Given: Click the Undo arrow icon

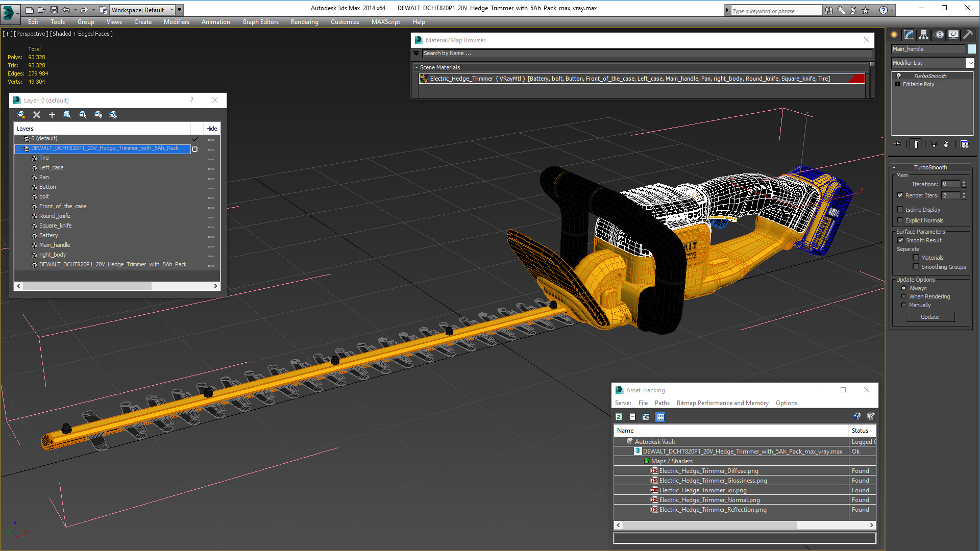Looking at the screenshot, I should [x=66, y=10].
